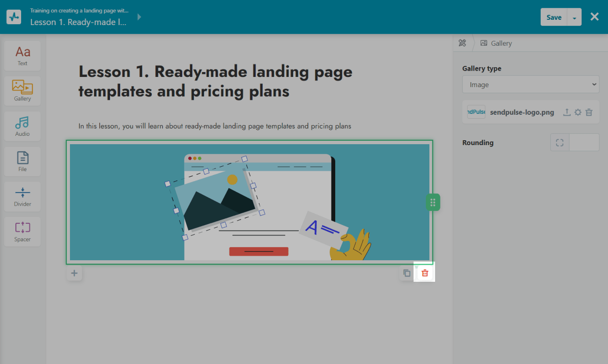Viewport: 608px width, 364px height.
Task: Close the lesson editor
Action: click(x=594, y=17)
